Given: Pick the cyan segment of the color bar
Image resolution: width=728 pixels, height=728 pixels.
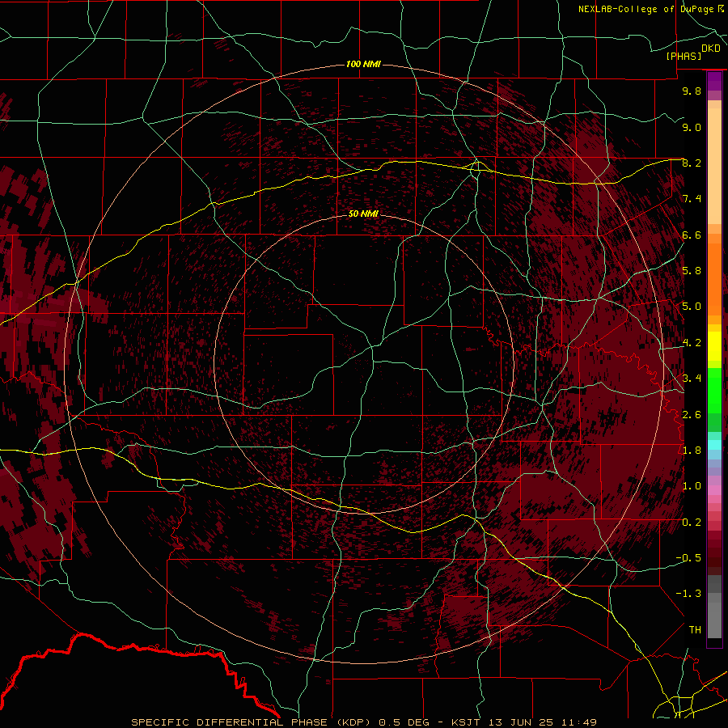Looking at the screenshot, I should pos(714,444).
